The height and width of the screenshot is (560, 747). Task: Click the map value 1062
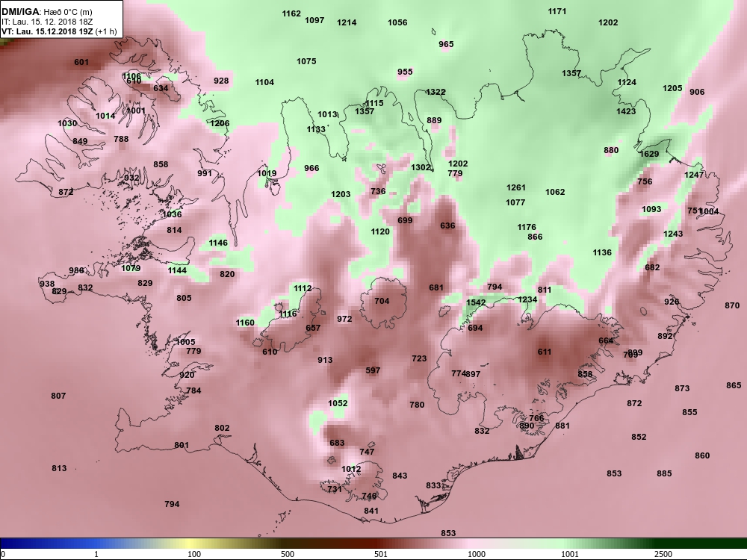[x=555, y=192]
